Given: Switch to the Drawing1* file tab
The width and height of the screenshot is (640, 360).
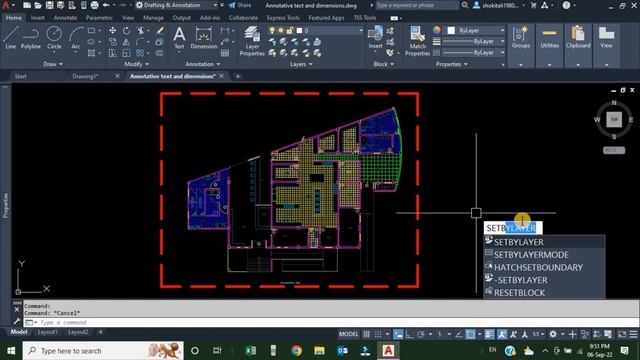Looking at the screenshot, I should coord(85,76).
